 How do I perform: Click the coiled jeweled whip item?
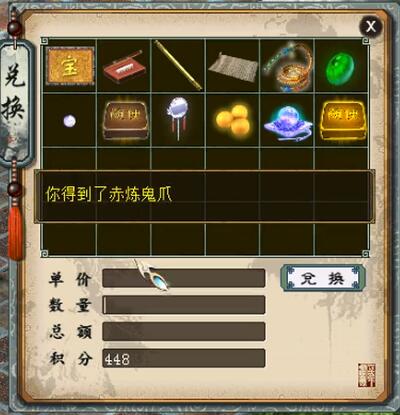288,65
